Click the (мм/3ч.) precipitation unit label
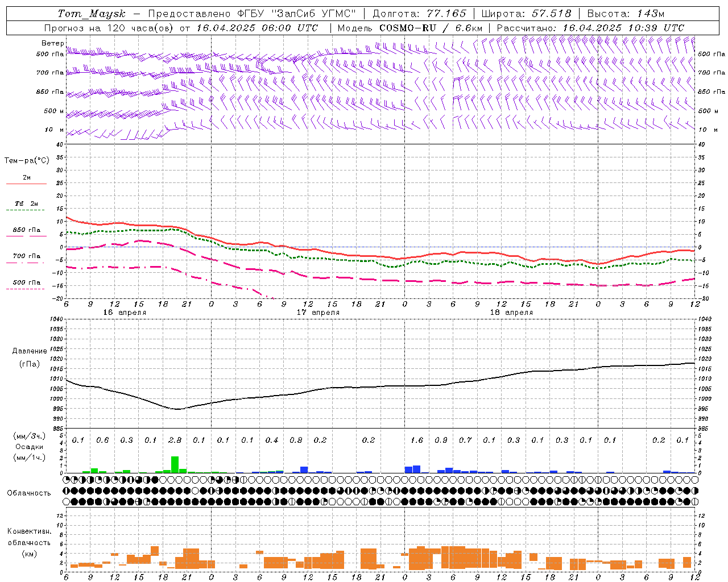Viewport: 728px width, 582px height. [30, 436]
